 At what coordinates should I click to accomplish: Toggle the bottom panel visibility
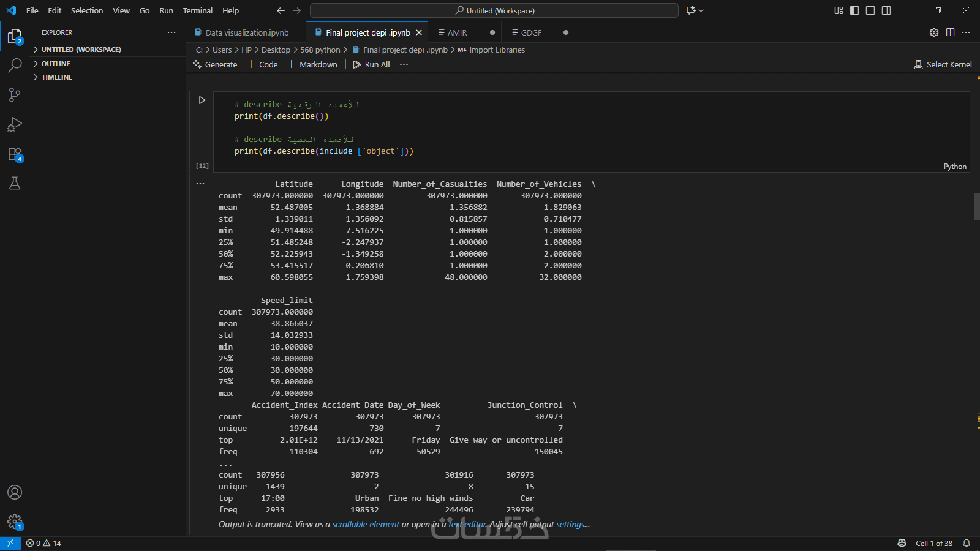pos(870,10)
